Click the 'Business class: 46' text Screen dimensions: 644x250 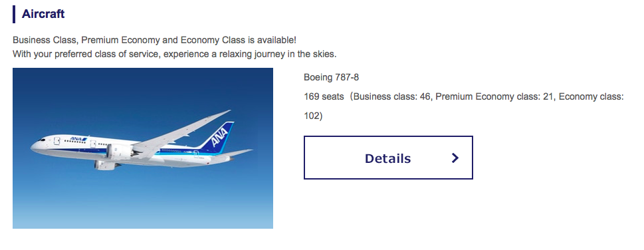(x=392, y=96)
